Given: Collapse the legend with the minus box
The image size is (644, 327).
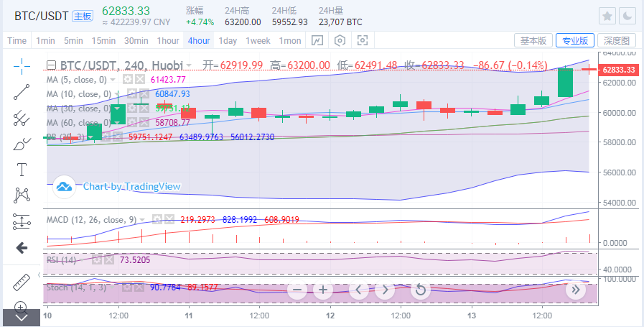Looking at the screenshot, I should (52, 65).
